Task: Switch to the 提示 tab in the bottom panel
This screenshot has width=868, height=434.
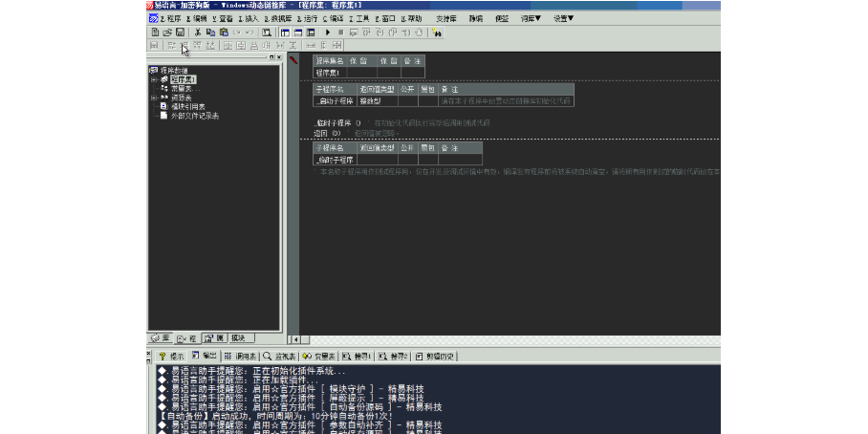Action: click(x=172, y=356)
